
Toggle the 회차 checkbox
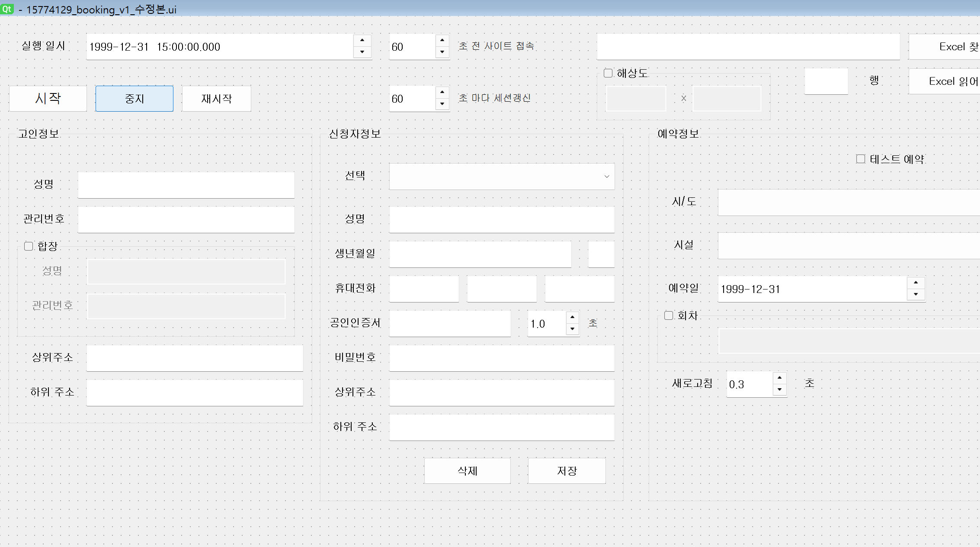tap(669, 315)
